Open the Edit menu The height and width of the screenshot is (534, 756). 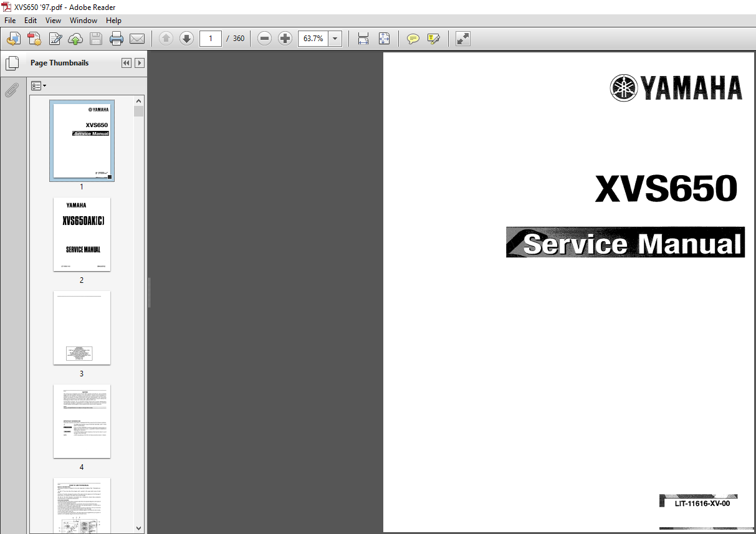[x=31, y=21]
